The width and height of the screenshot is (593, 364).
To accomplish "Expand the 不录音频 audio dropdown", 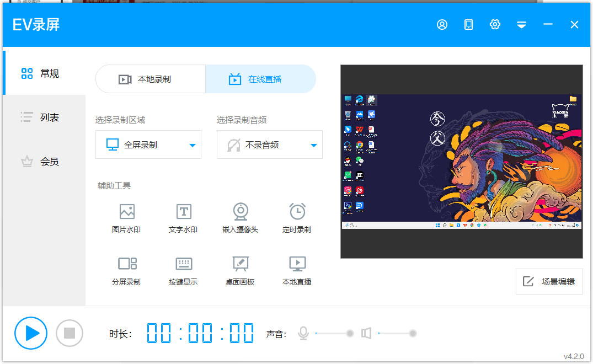I will pos(270,144).
